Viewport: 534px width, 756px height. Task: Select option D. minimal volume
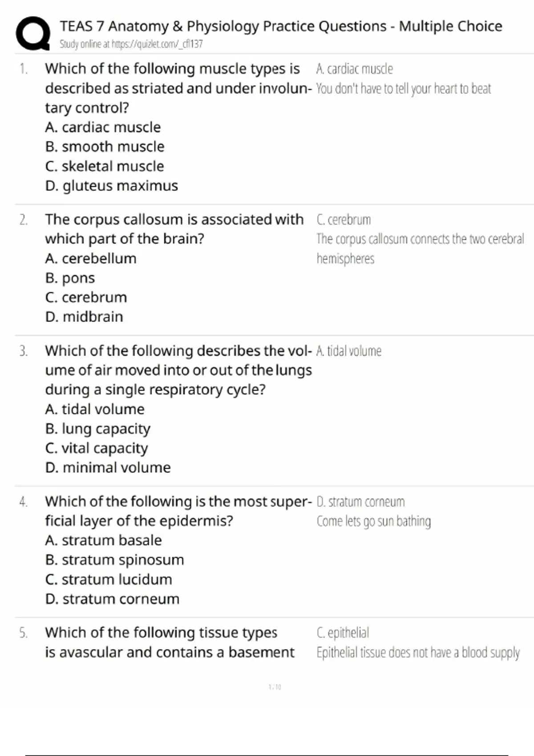point(108,468)
